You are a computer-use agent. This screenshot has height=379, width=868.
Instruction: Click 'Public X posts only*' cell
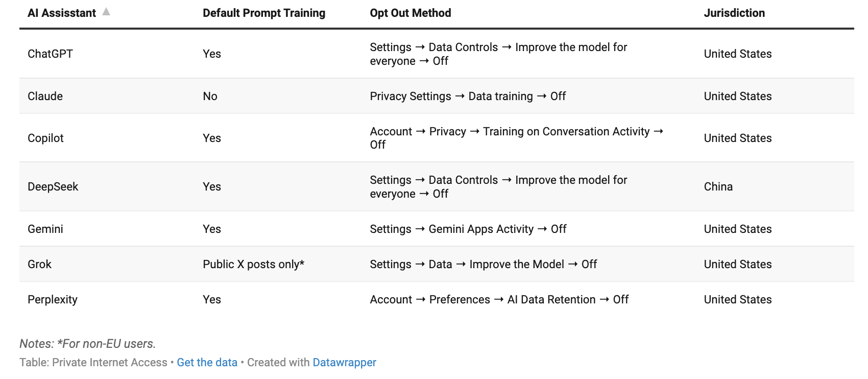tap(253, 264)
